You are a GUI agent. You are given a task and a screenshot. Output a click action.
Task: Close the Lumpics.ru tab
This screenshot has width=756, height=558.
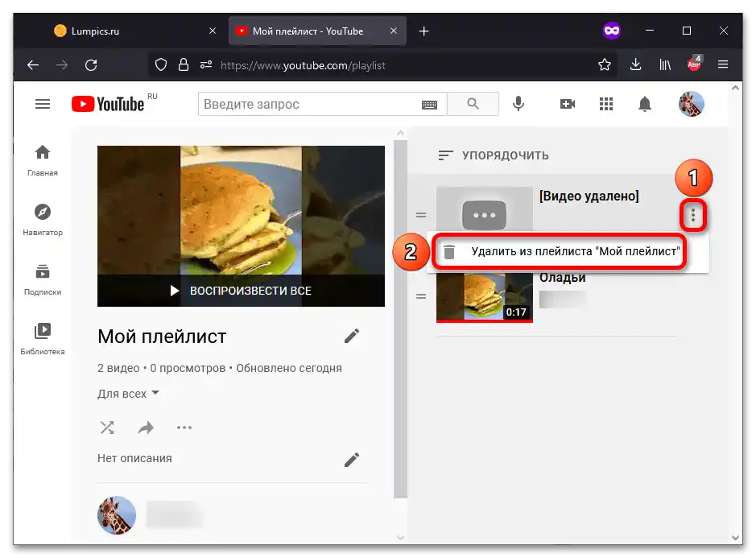212,31
